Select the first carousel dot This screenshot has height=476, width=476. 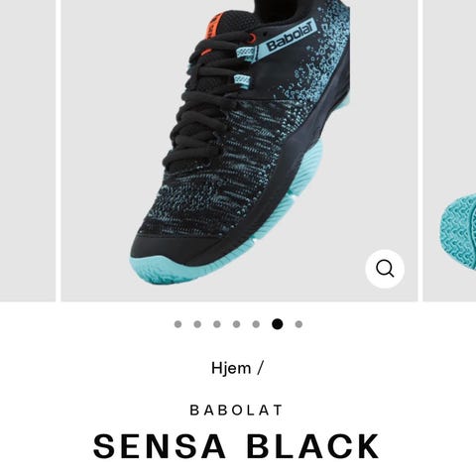click(x=178, y=324)
